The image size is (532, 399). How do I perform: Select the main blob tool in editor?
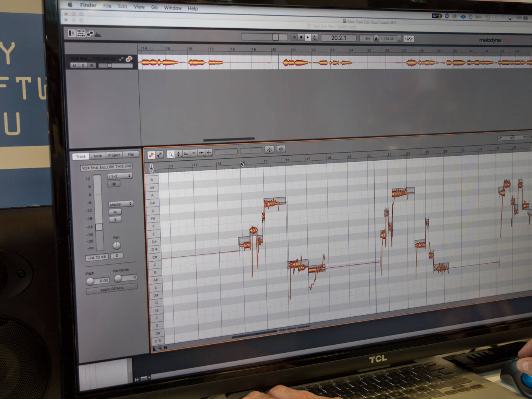point(151,155)
